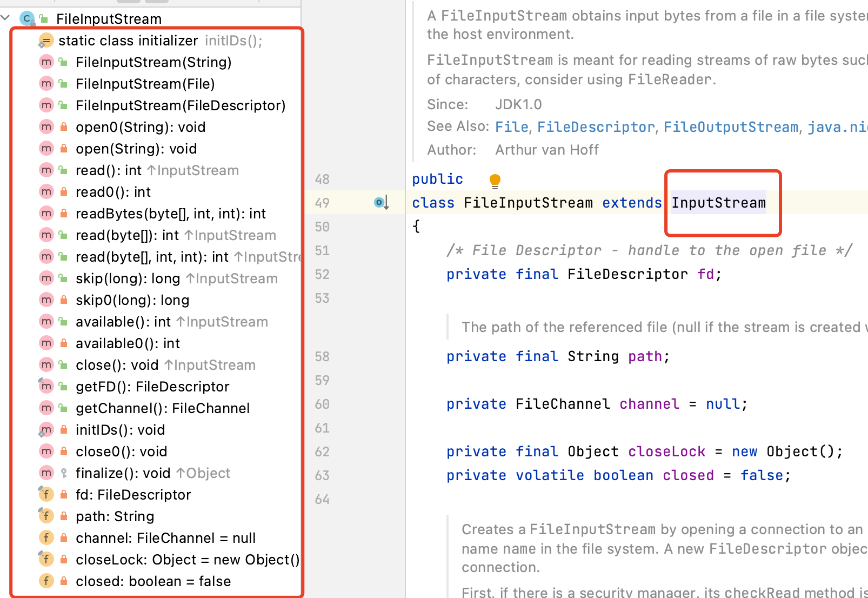Select the closed: boolean = false field
868x598 pixels.
153,581
